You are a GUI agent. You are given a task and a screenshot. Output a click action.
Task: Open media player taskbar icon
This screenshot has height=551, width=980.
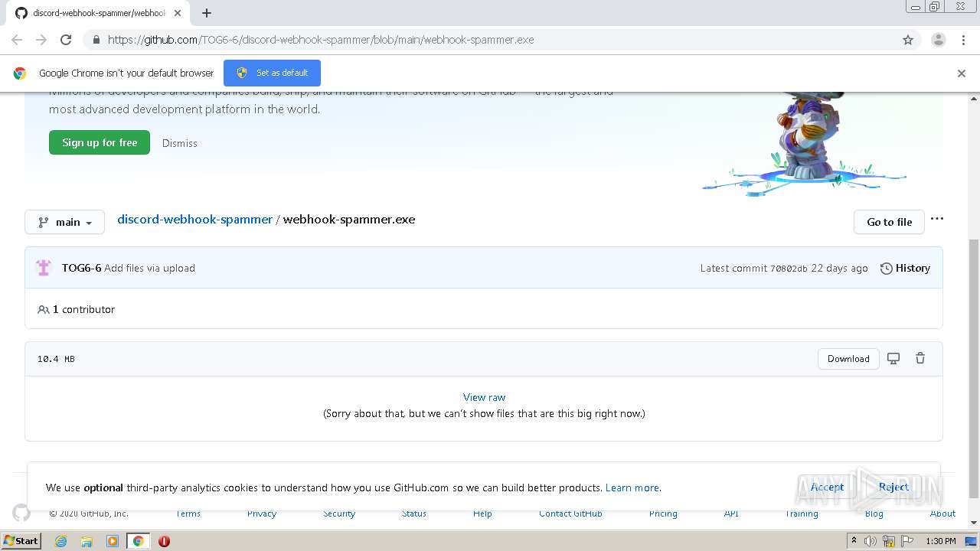tap(113, 541)
